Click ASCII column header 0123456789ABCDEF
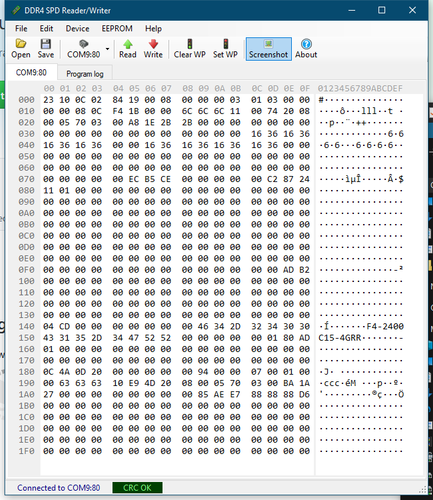The image size is (433, 500). coord(360,88)
